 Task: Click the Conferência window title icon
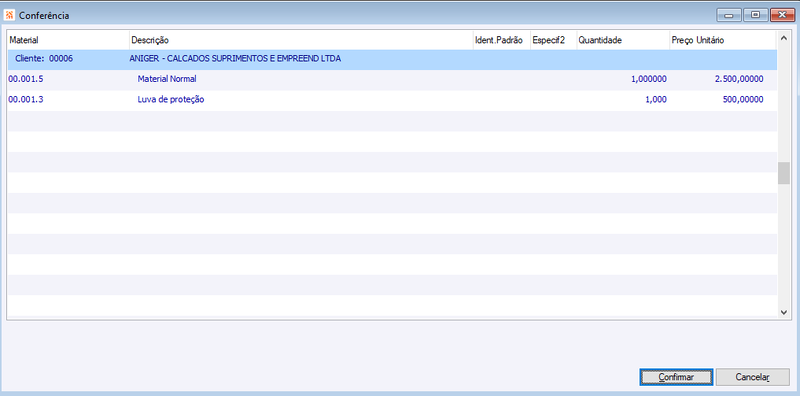click(9, 15)
